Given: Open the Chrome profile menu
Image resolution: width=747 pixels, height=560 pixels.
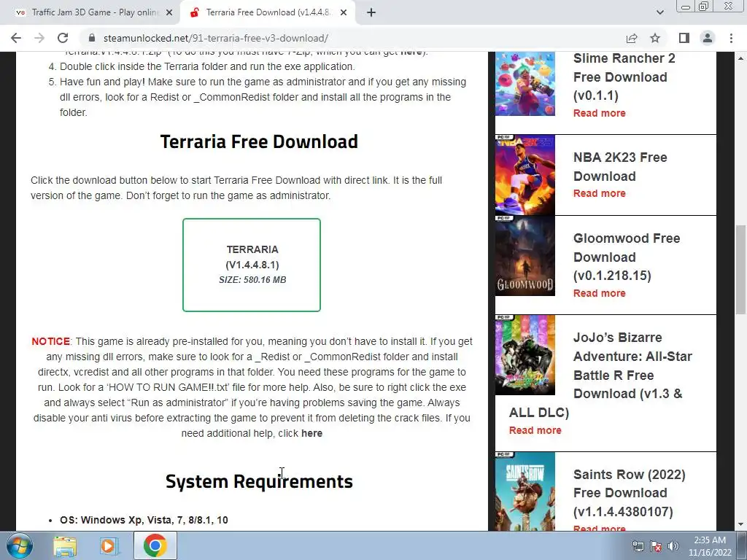Looking at the screenshot, I should [x=708, y=38].
